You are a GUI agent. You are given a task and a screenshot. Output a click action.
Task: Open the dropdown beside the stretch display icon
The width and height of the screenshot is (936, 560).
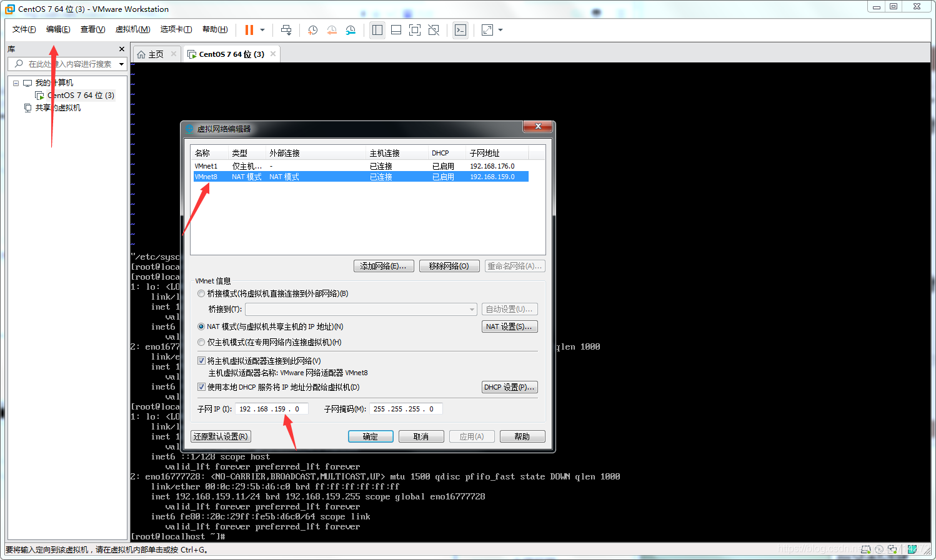pyautogui.click(x=500, y=30)
